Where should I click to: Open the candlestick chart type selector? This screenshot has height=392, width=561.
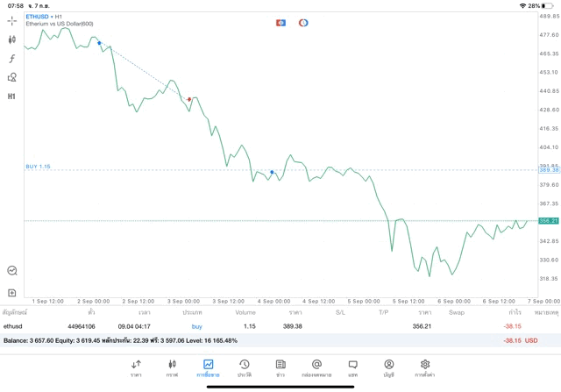11,39
